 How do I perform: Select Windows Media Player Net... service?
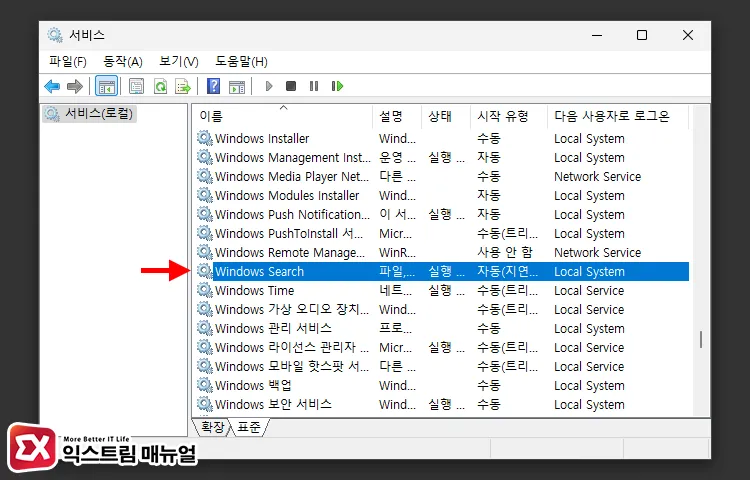click(442, 176)
